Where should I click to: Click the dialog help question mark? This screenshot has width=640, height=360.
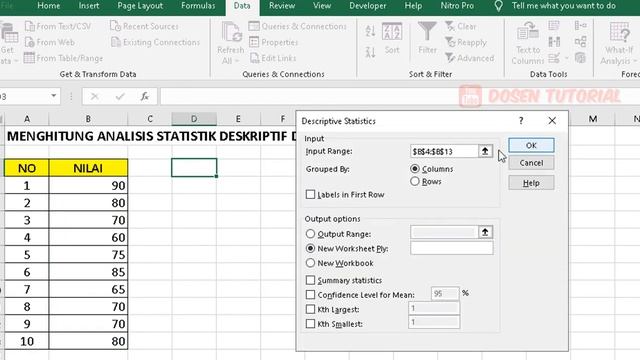pos(521,121)
